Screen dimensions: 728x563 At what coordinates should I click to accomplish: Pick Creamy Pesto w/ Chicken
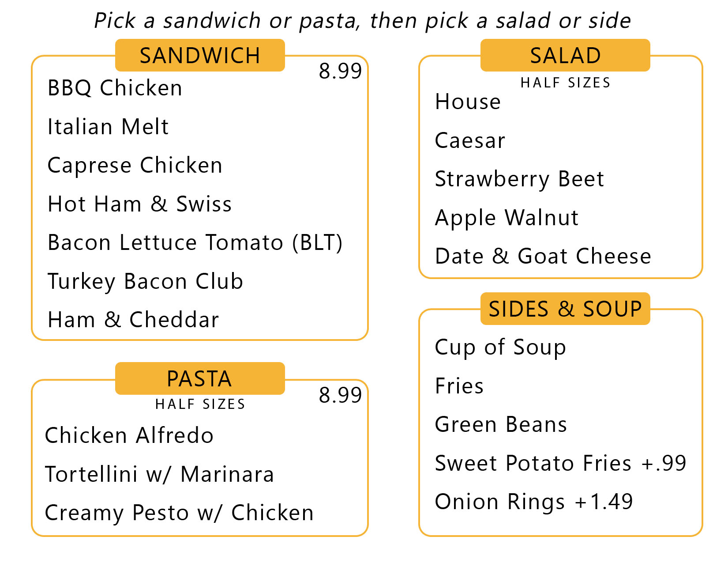pos(179,513)
